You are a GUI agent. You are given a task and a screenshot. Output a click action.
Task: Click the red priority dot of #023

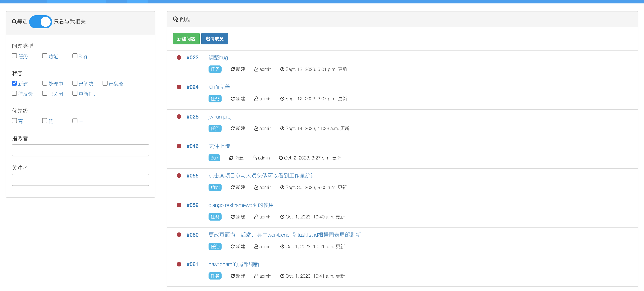pos(179,57)
